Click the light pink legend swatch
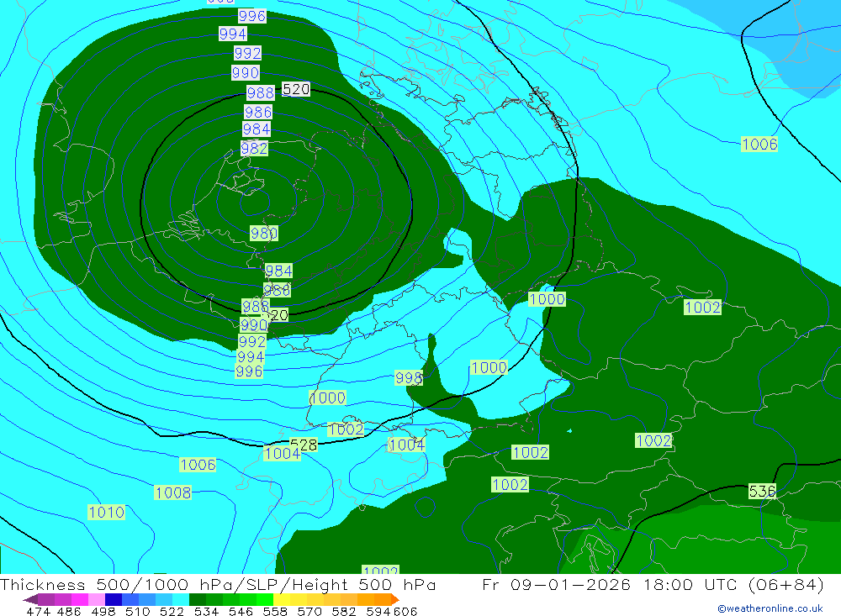841x616 pixels. (x=97, y=599)
